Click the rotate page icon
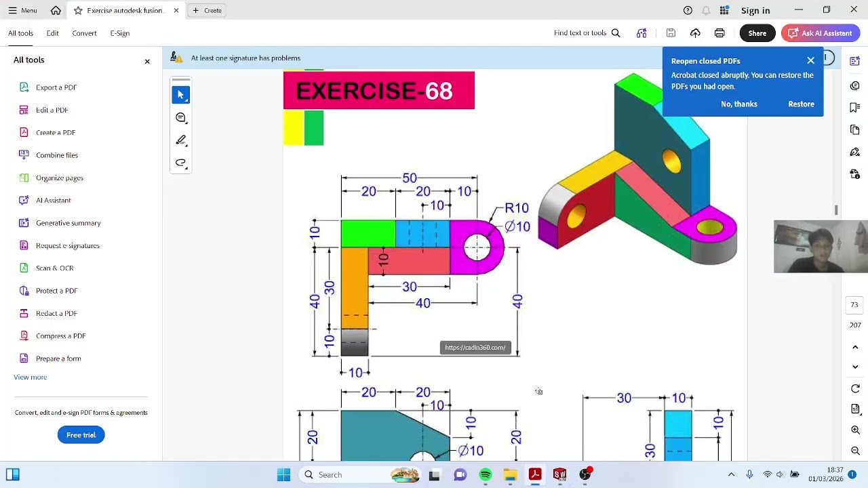 pos(855,389)
